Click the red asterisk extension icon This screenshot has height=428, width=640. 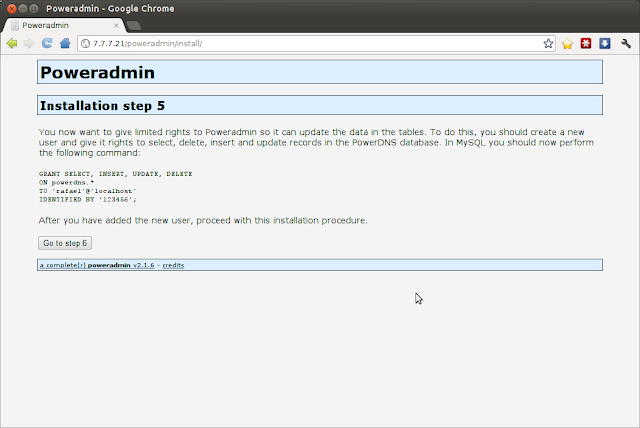[586, 43]
